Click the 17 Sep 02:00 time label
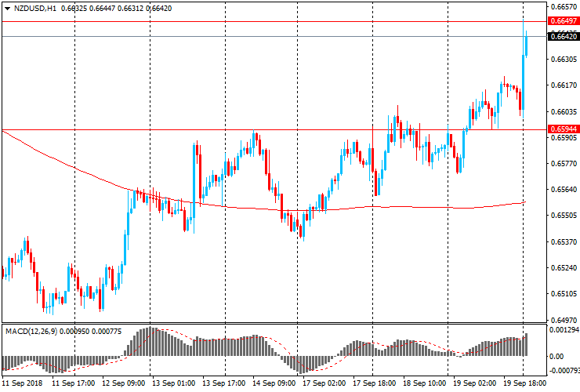Image resolution: width=580 pixels, height=392 pixels. (324, 383)
